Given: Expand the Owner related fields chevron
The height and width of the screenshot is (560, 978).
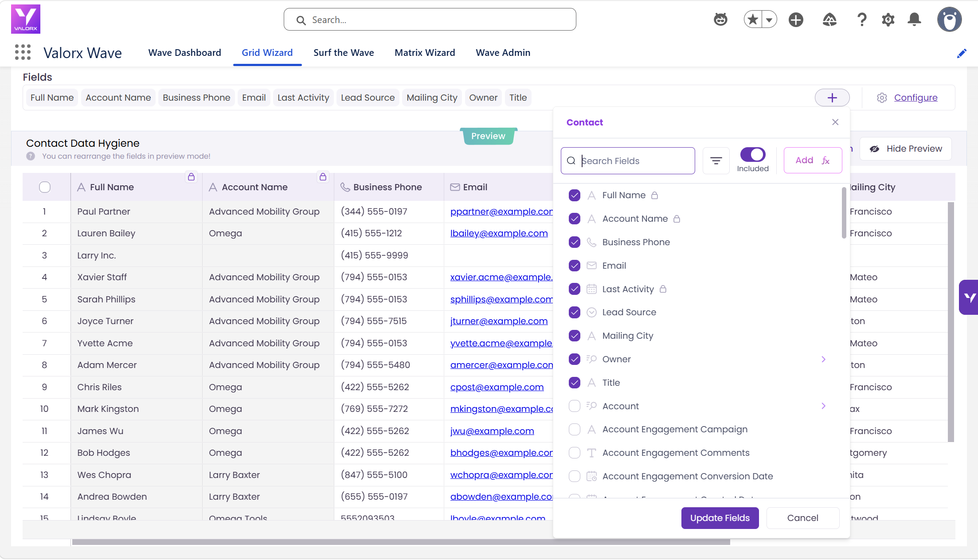Looking at the screenshot, I should [823, 359].
